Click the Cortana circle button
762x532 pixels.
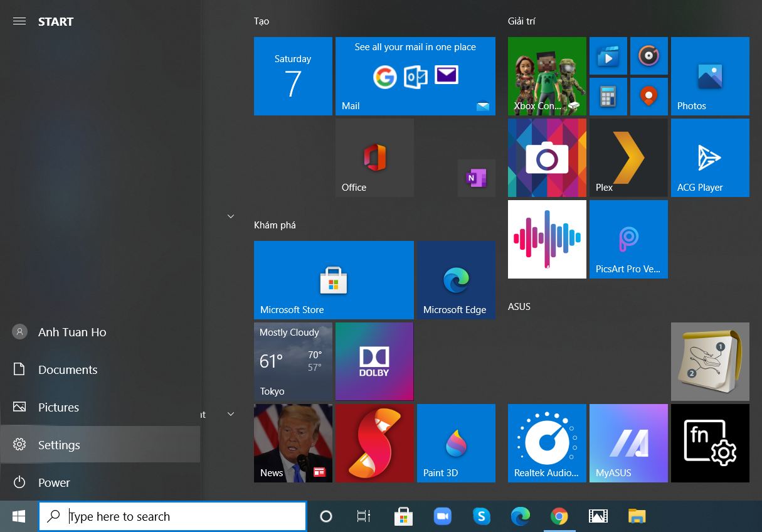point(325,516)
